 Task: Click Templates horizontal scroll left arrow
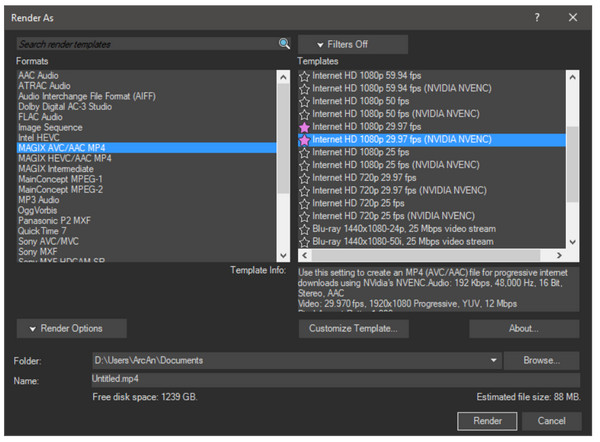pos(305,255)
